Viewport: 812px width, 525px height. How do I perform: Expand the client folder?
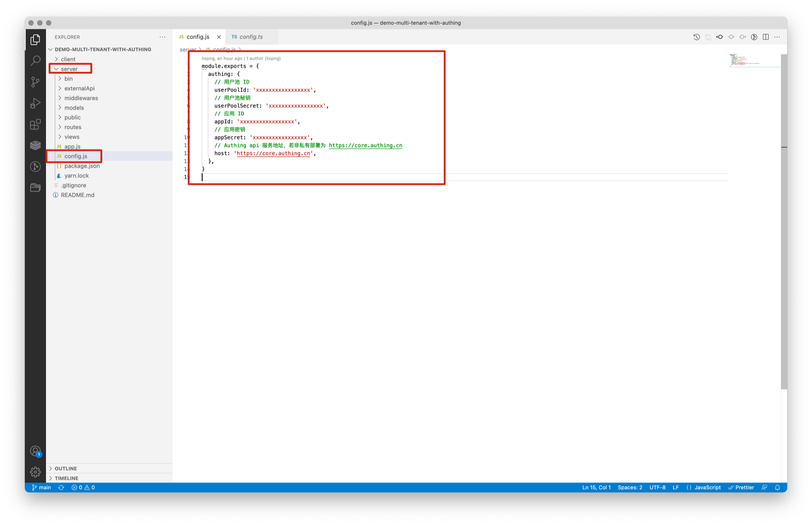pyautogui.click(x=68, y=59)
